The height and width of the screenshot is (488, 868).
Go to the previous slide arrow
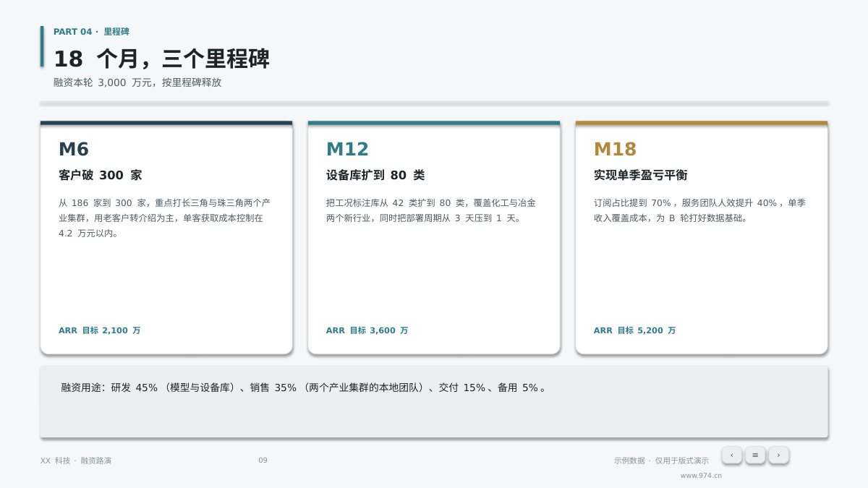[731, 455]
